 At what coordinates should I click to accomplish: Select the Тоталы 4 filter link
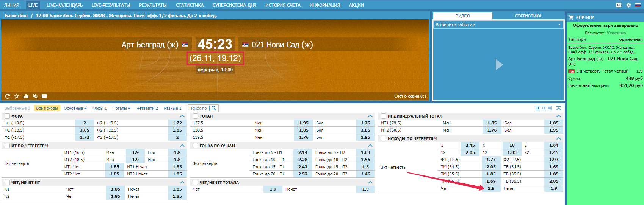[x=121, y=108]
